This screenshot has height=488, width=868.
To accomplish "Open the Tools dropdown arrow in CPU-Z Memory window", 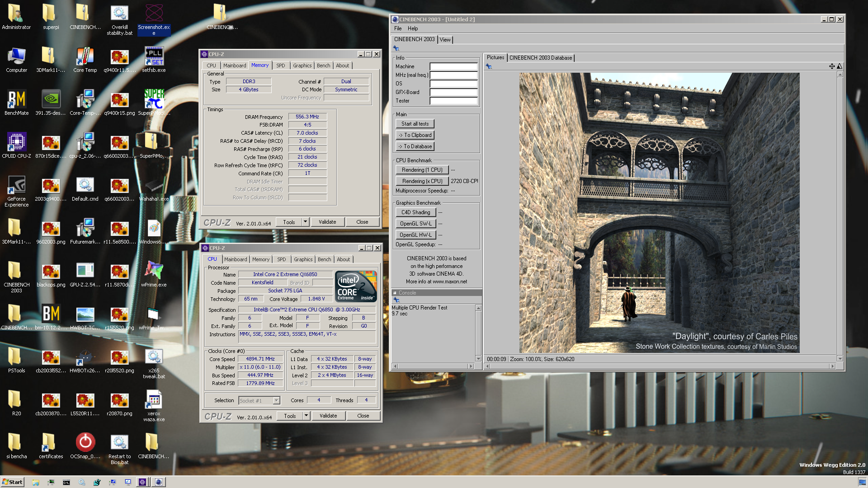I will [x=305, y=222].
